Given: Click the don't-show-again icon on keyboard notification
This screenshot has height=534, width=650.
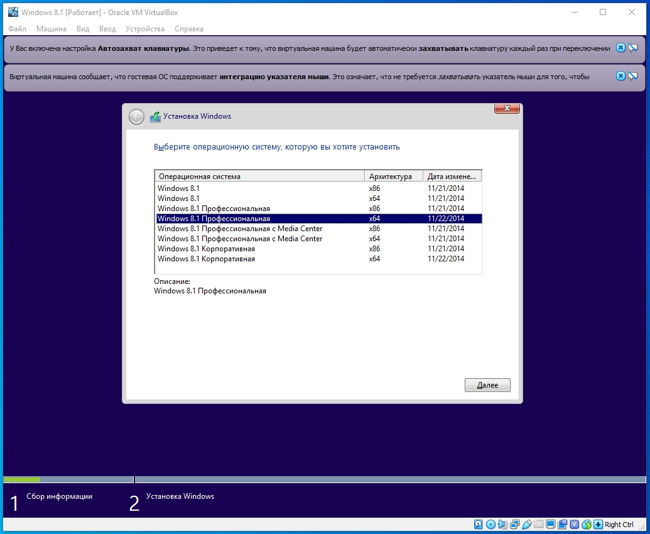Looking at the screenshot, I should tap(633, 48).
